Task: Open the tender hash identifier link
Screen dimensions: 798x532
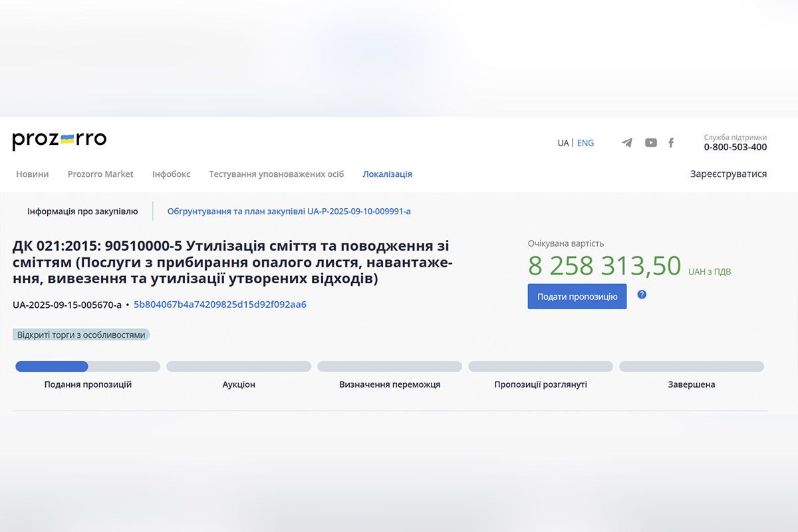Action: (x=219, y=304)
